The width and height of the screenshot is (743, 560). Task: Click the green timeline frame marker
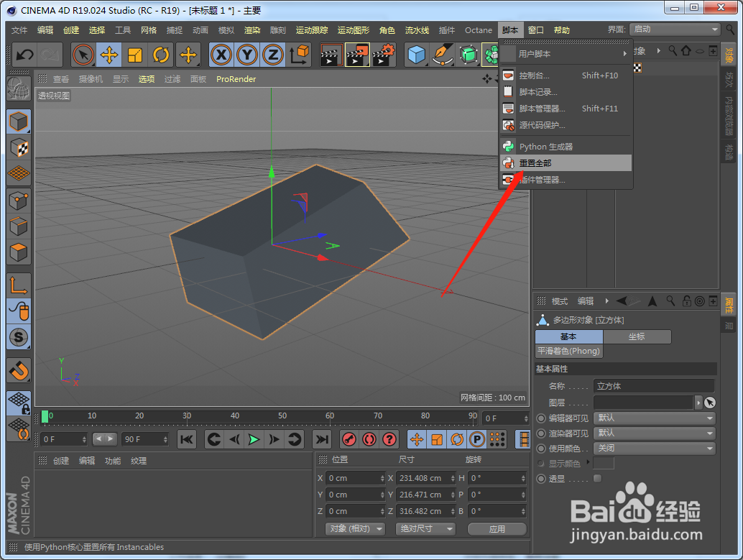(x=45, y=416)
